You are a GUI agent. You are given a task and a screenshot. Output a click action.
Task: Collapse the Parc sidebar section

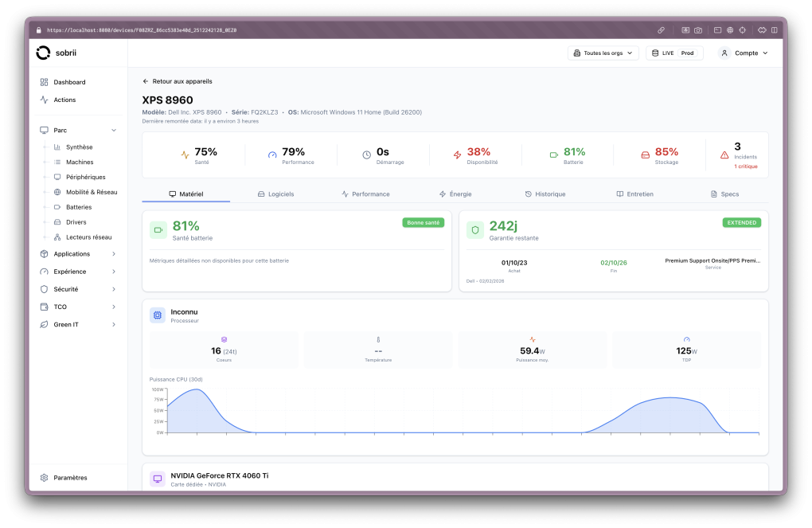coord(114,130)
